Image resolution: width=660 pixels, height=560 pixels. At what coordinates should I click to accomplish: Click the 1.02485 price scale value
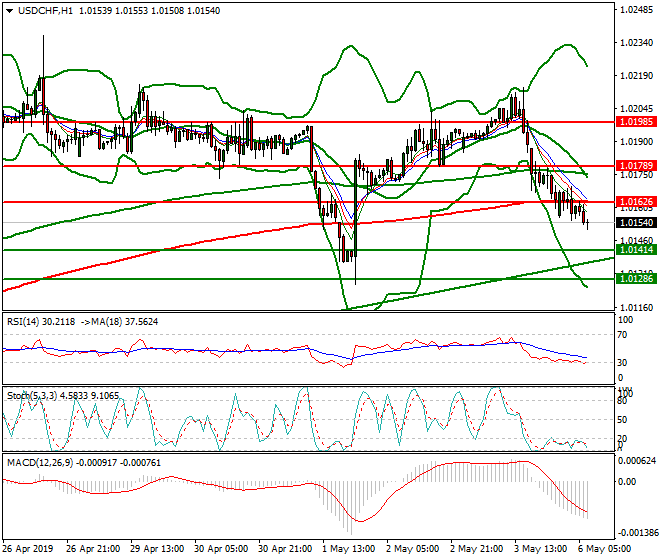(x=637, y=10)
